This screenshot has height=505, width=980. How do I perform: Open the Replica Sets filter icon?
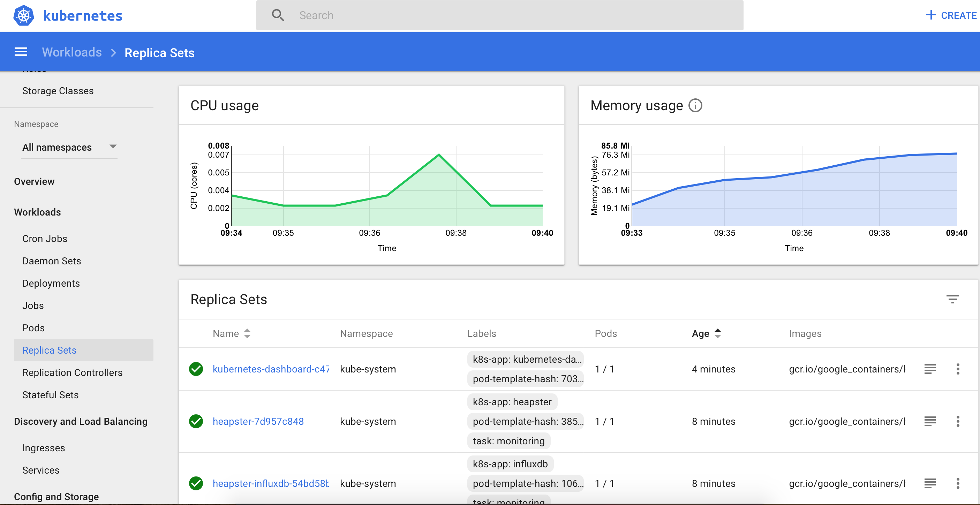[x=952, y=299]
